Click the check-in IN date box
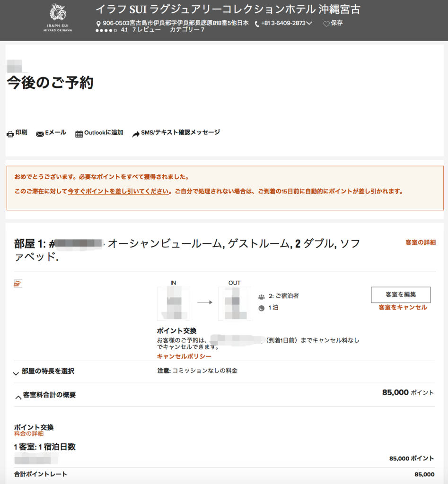448x484 pixels. tap(173, 304)
